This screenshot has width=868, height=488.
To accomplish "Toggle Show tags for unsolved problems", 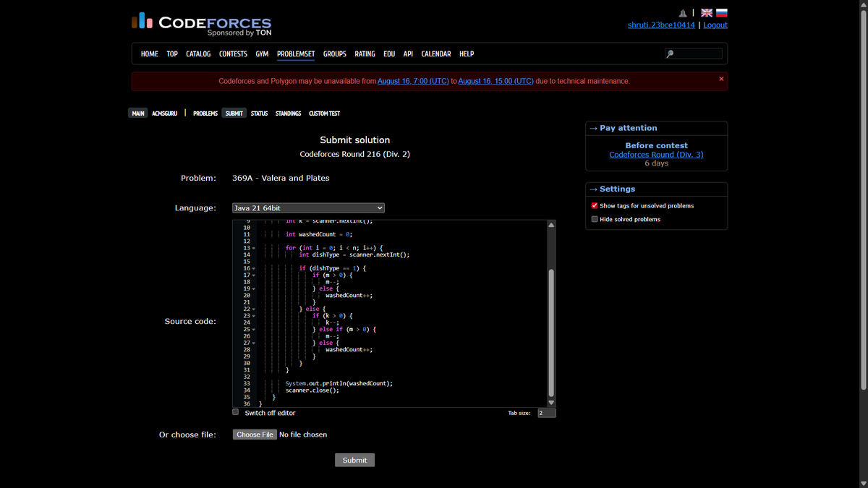I will pos(595,205).
